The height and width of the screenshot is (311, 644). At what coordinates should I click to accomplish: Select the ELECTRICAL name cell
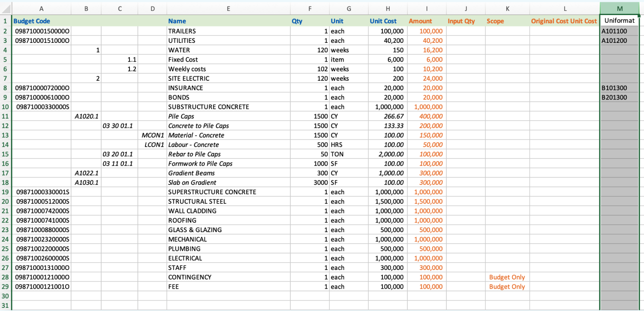228,259
